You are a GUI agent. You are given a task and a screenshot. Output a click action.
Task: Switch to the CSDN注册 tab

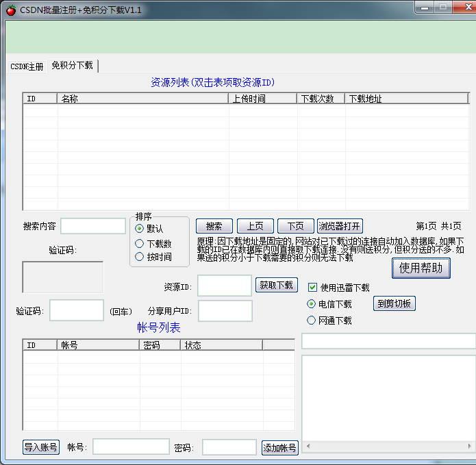pyautogui.click(x=27, y=66)
